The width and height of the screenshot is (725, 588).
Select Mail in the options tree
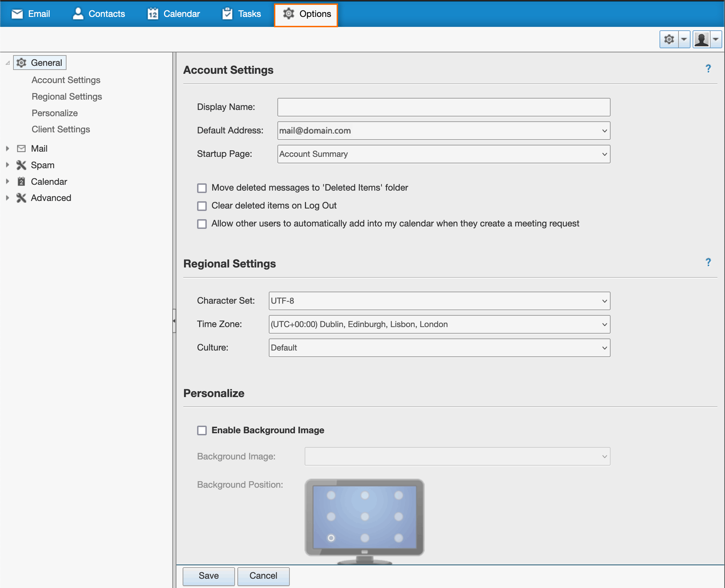[39, 149]
